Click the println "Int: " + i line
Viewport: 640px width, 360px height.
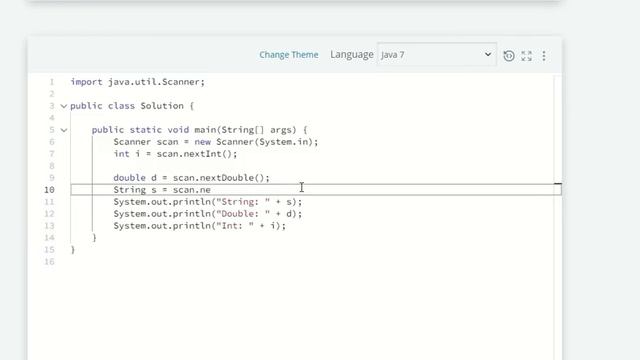pos(200,226)
